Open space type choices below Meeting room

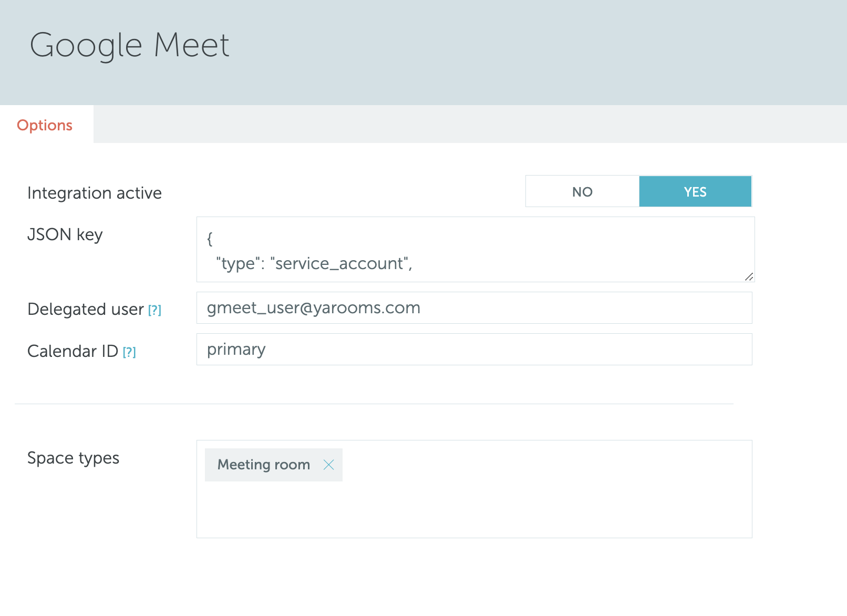(x=473, y=505)
